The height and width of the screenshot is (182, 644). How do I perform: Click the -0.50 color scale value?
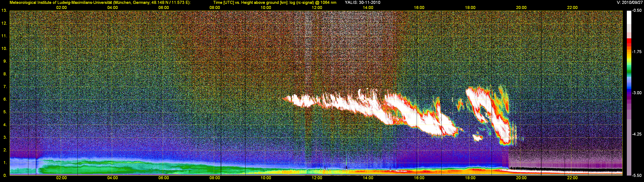coord(637,10)
